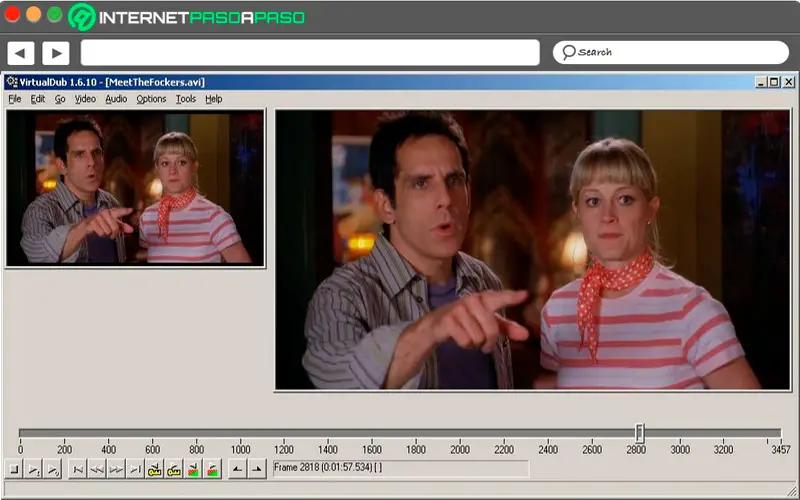Open the Go menu
This screenshot has height=500, width=800.
click(x=60, y=99)
